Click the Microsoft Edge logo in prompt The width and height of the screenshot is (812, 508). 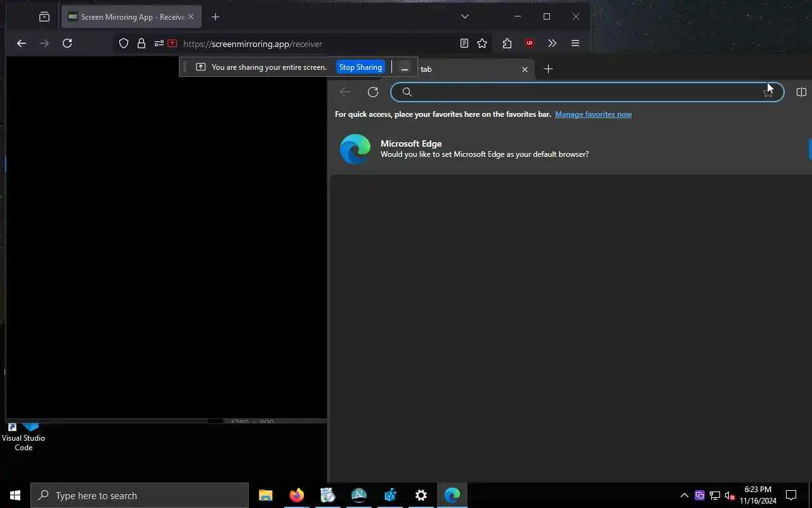355,149
